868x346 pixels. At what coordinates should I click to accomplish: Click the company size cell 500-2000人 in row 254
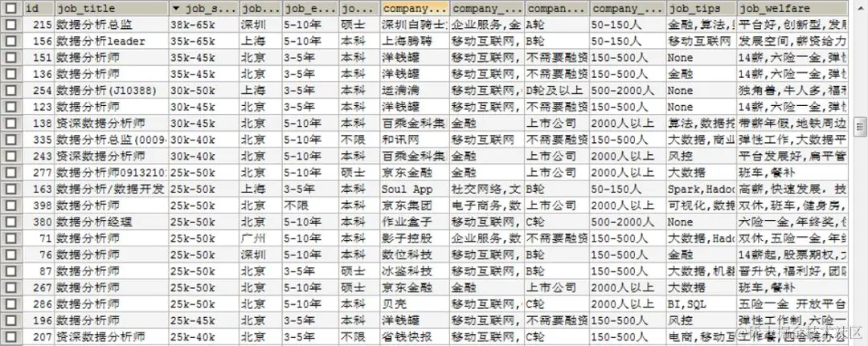coord(628,91)
